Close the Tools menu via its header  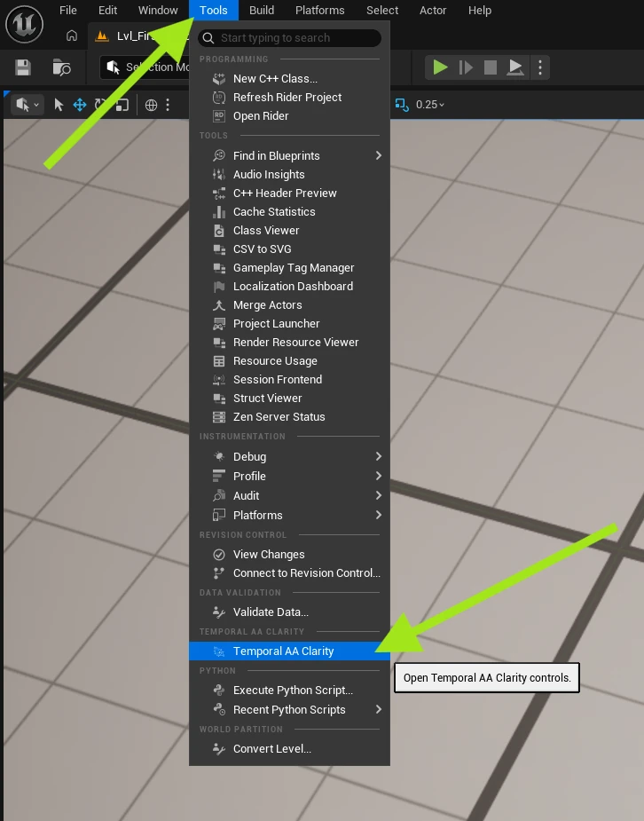click(214, 11)
